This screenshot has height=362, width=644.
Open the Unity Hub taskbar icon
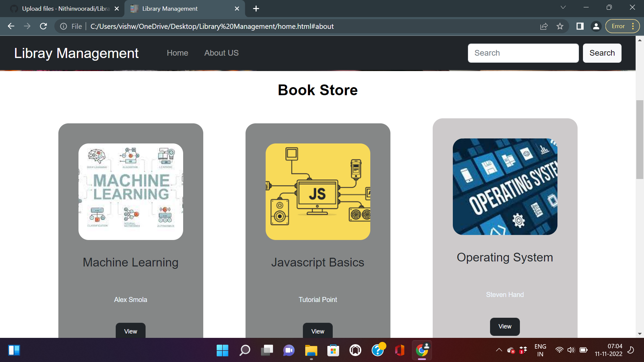[x=355, y=350]
